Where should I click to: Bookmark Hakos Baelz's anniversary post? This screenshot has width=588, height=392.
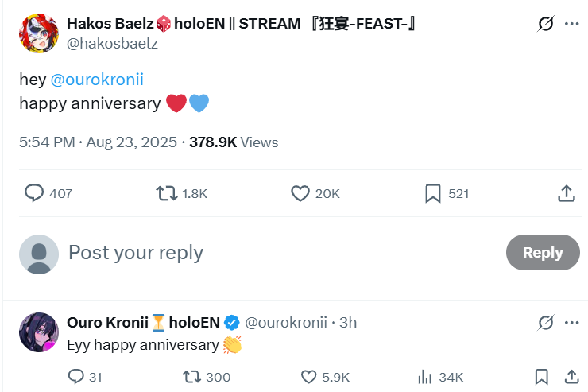point(433,193)
